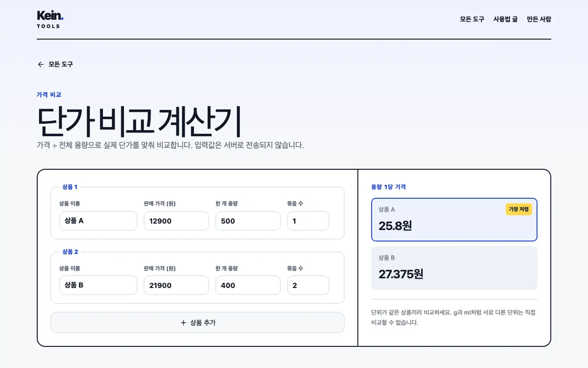Click the Kein Tools logo
The height and width of the screenshot is (368, 588).
tap(50, 19)
